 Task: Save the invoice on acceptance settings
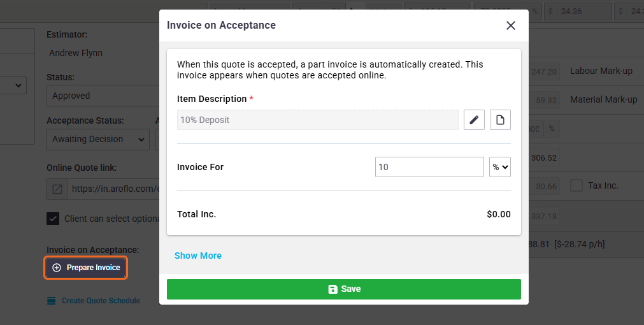pyautogui.click(x=344, y=289)
